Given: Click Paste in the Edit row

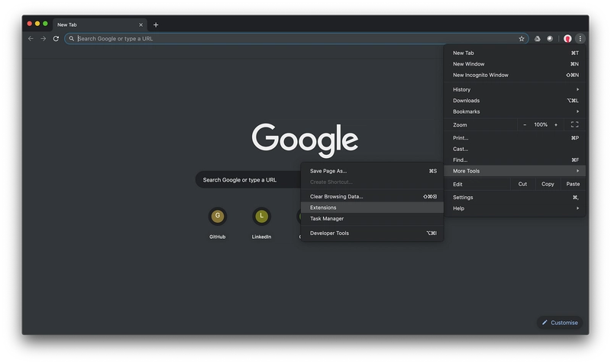Looking at the screenshot, I should [573, 184].
